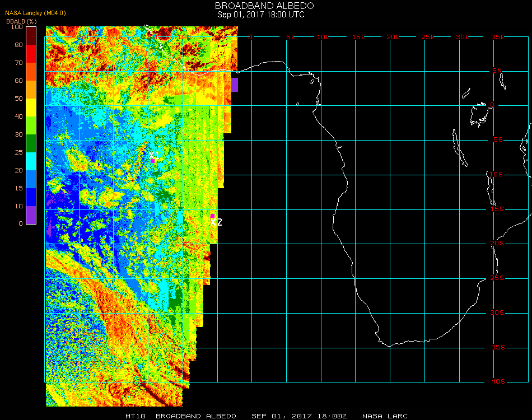This screenshot has height=420, width=532.
Task: Click the 25 colorbar value label
Action: coord(18,152)
